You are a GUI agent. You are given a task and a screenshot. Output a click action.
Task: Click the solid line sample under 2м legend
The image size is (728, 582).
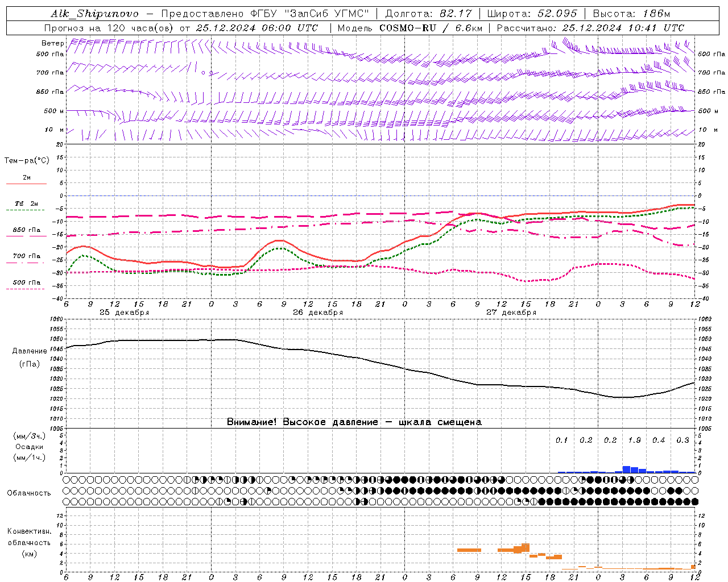tap(26, 184)
